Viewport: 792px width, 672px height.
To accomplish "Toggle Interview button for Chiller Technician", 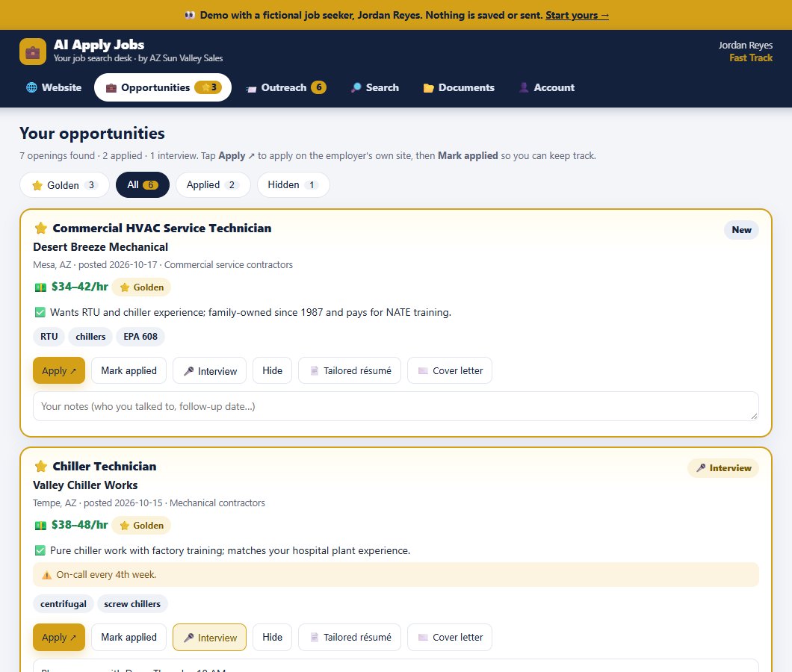I will 210,637.
